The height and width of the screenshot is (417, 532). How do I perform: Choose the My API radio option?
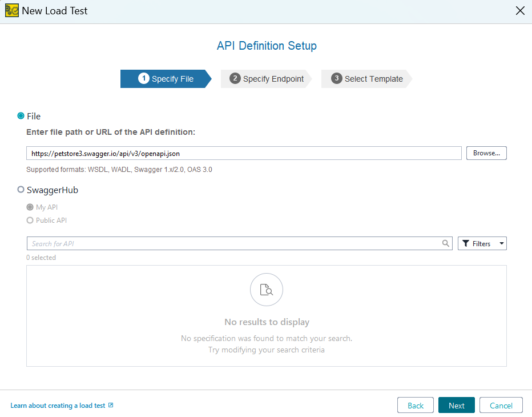[29, 209]
